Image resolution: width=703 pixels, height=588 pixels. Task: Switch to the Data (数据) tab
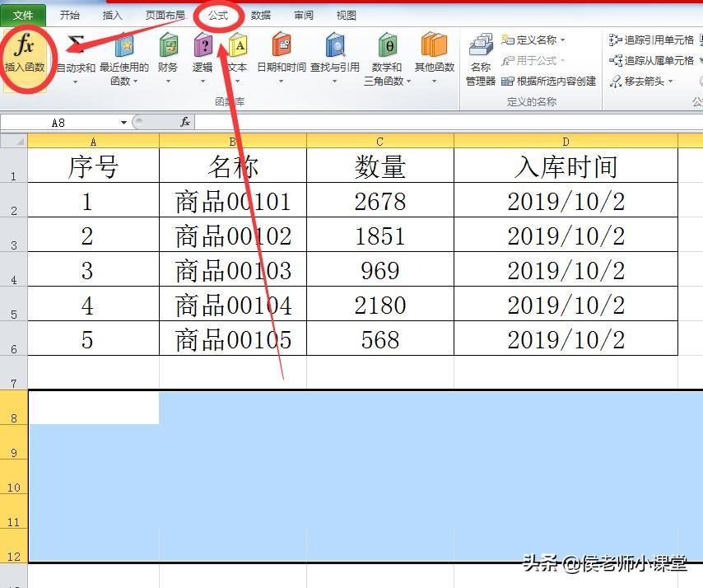pyautogui.click(x=260, y=16)
